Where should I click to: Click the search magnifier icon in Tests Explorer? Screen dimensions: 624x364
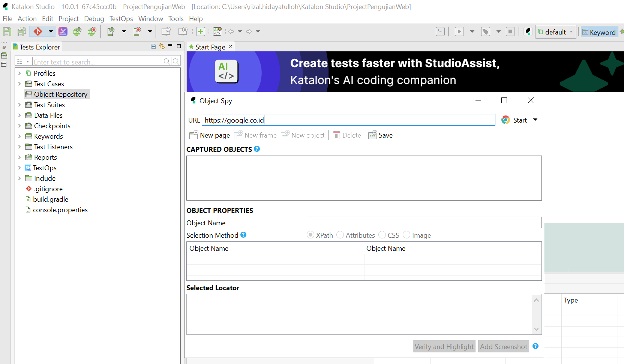(x=167, y=61)
